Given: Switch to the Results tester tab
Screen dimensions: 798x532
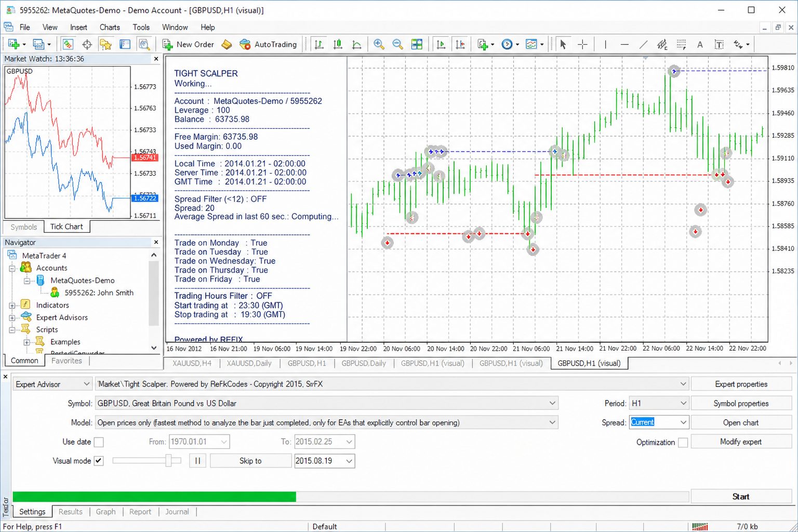Looking at the screenshot, I should coord(71,512).
